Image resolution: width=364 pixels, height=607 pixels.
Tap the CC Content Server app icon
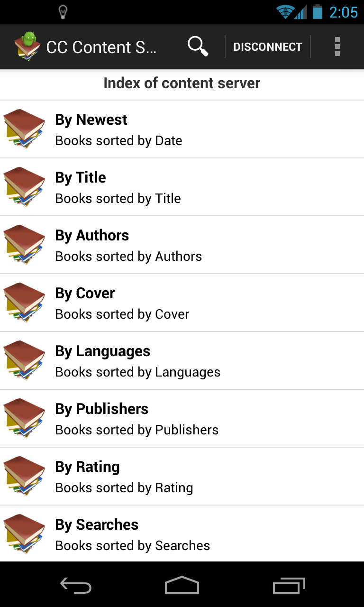[x=27, y=46]
